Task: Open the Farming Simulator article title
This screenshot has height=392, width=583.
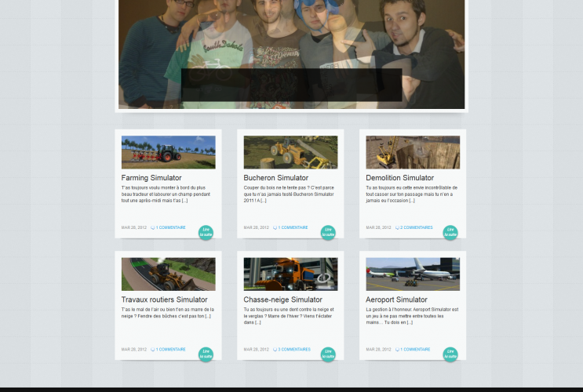Action: coord(151,178)
